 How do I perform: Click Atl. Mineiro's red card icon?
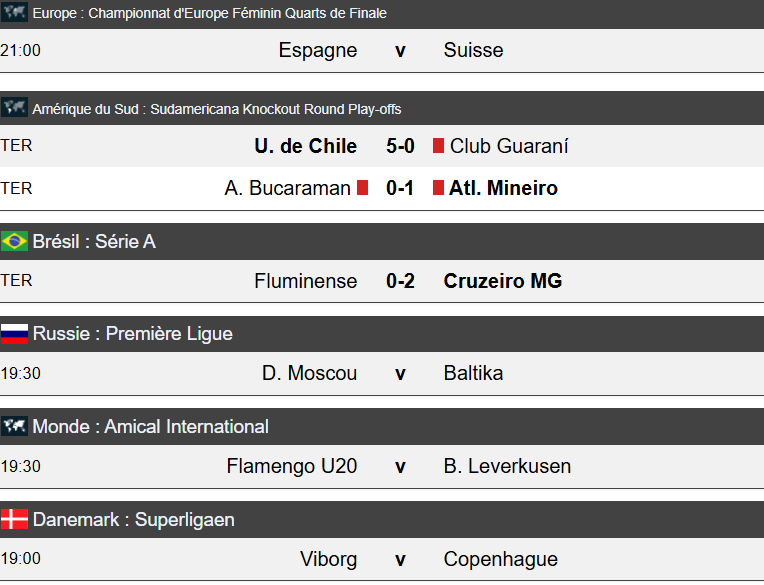pyautogui.click(x=438, y=188)
